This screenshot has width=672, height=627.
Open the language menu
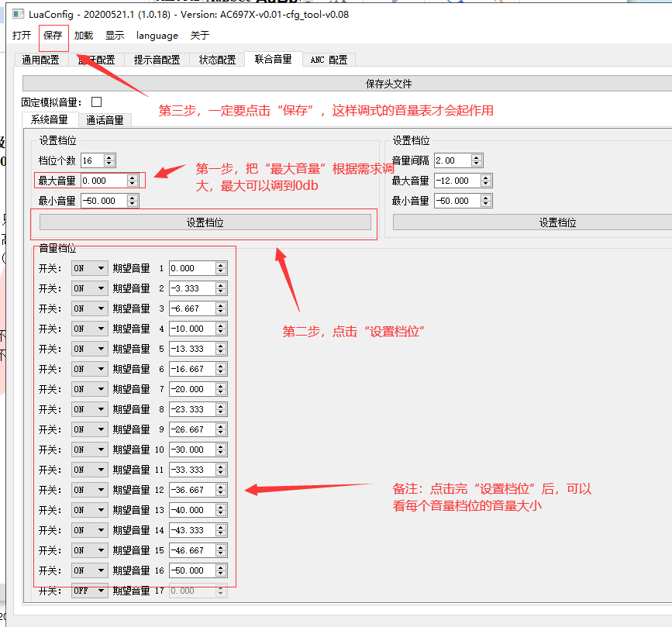157,36
